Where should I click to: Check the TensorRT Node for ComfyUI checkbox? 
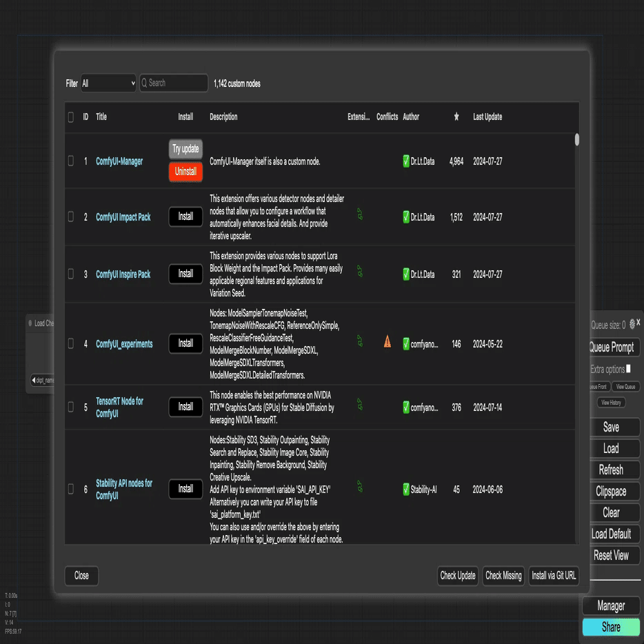point(70,407)
